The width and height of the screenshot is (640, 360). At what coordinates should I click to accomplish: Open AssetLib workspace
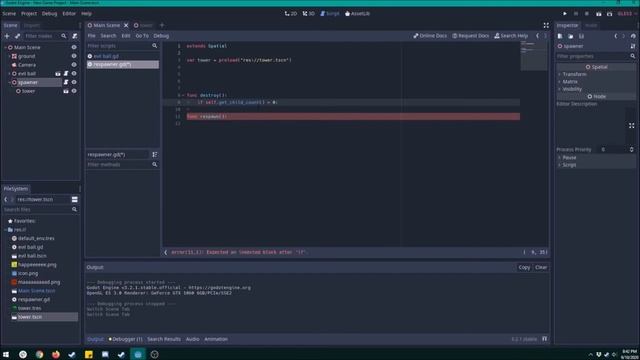pos(357,13)
